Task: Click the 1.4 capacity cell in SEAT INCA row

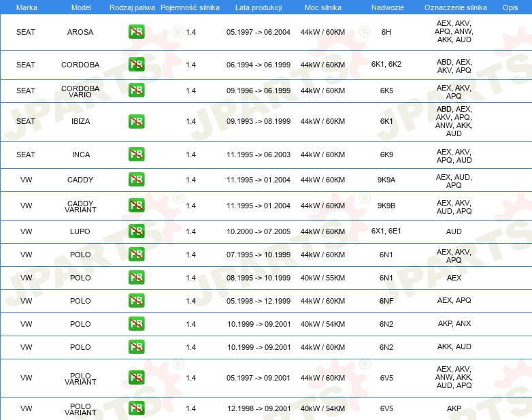Action: 190,155
